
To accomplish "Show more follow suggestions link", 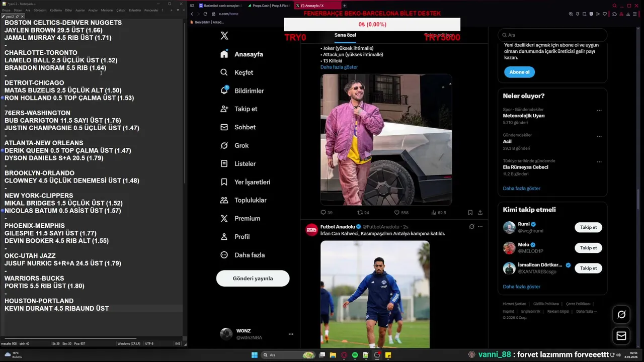I will 521,287.
